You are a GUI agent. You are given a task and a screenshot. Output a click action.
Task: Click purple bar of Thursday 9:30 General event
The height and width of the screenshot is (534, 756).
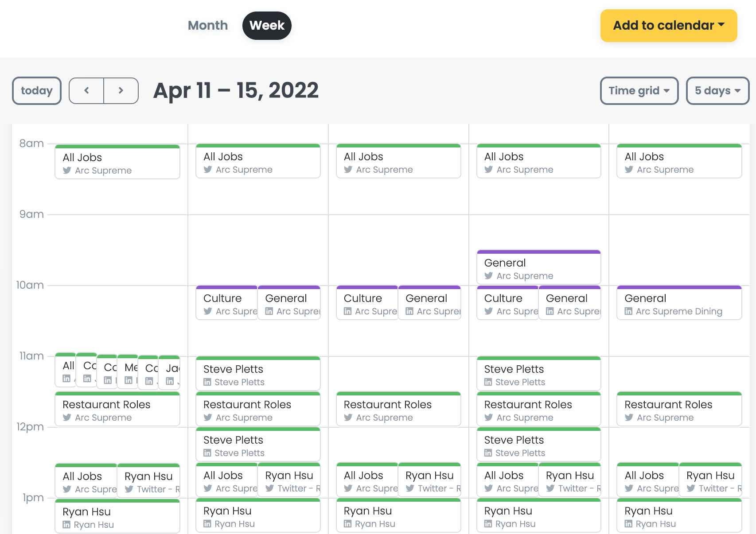(x=538, y=252)
